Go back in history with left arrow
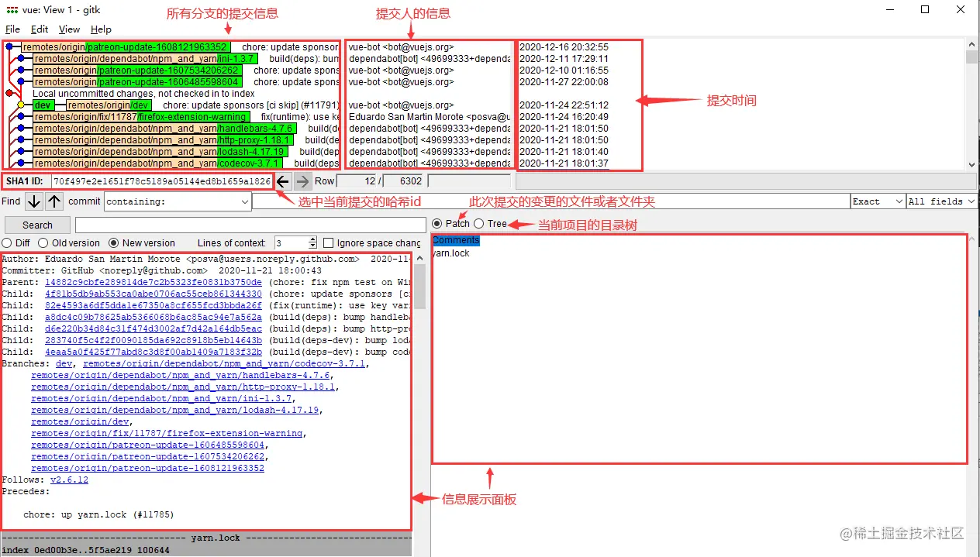980x557 pixels. [x=284, y=181]
